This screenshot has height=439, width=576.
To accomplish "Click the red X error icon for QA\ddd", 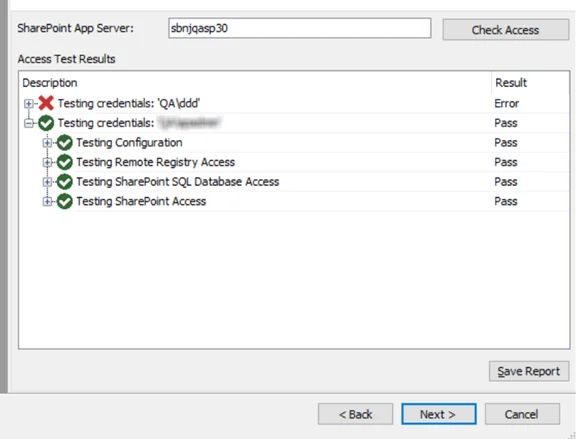I will pos(46,103).
